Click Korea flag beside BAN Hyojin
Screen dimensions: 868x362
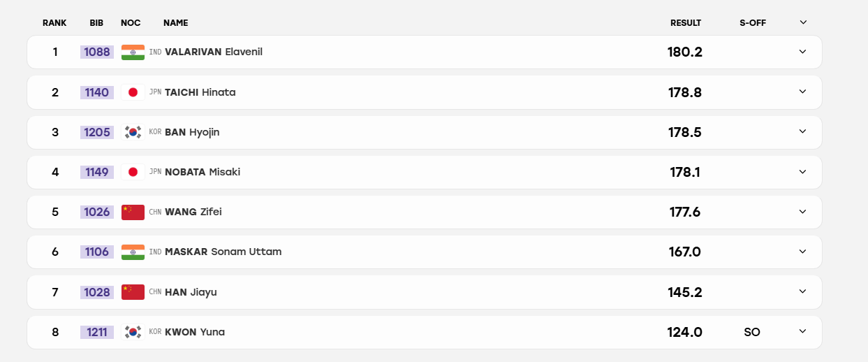click(x=133, y=132)
